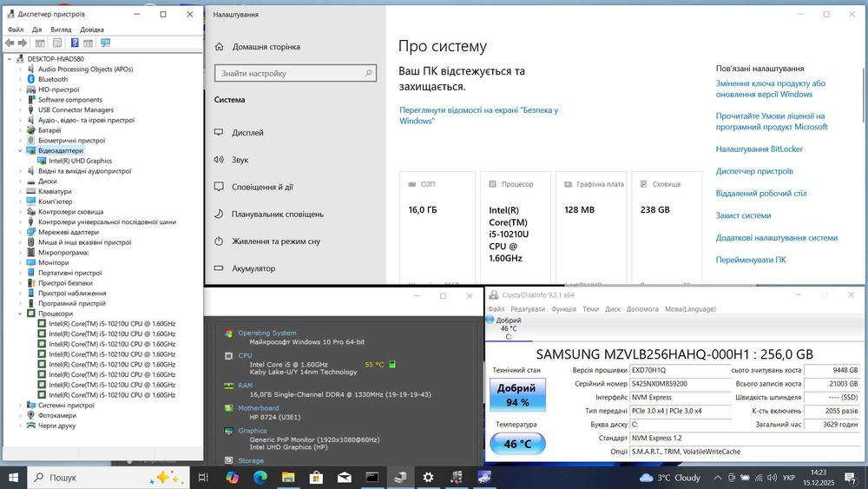The width and height of the screenshot is (868, 489).
Task: Open the Довідка menu in Device Manager
Action: 92,30
